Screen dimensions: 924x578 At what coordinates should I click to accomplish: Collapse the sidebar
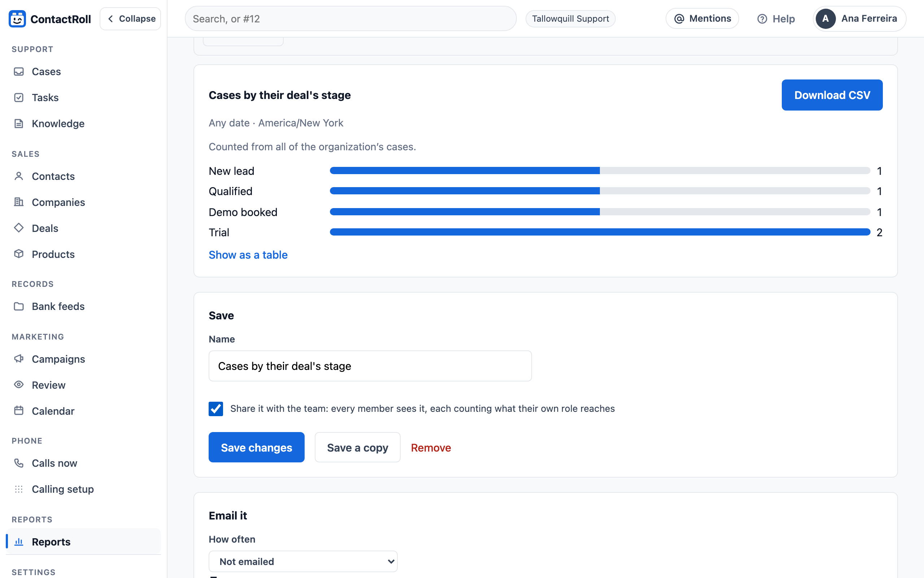(130, 19)
